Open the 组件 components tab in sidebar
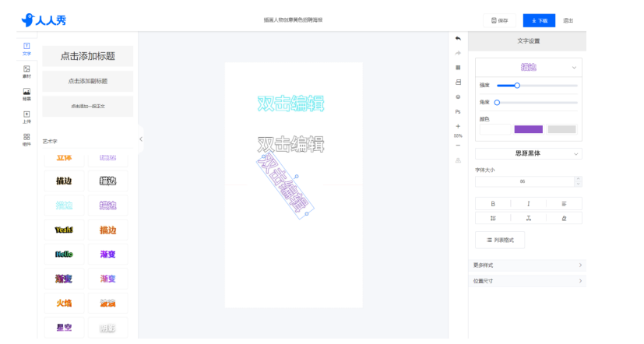 [x=26, y=139]
